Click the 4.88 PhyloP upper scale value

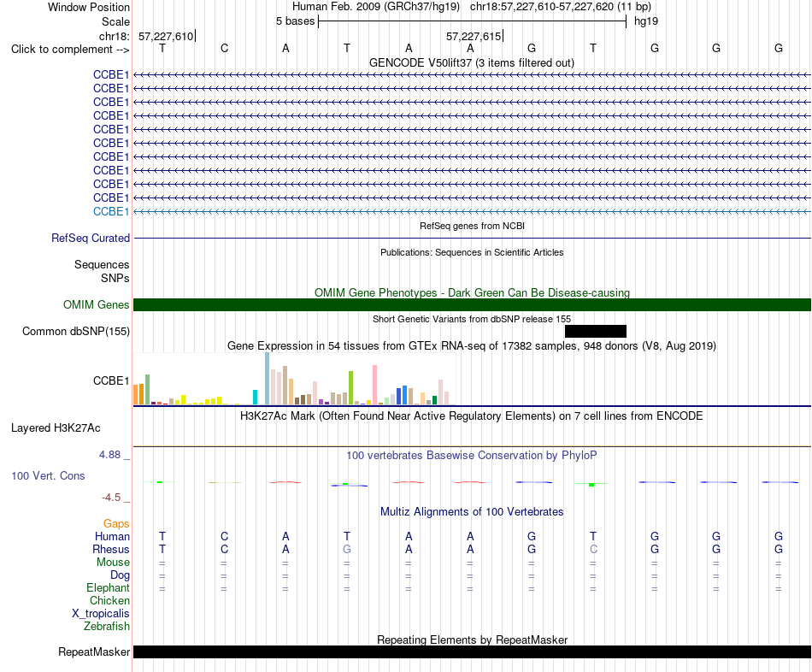click(109, 454)
